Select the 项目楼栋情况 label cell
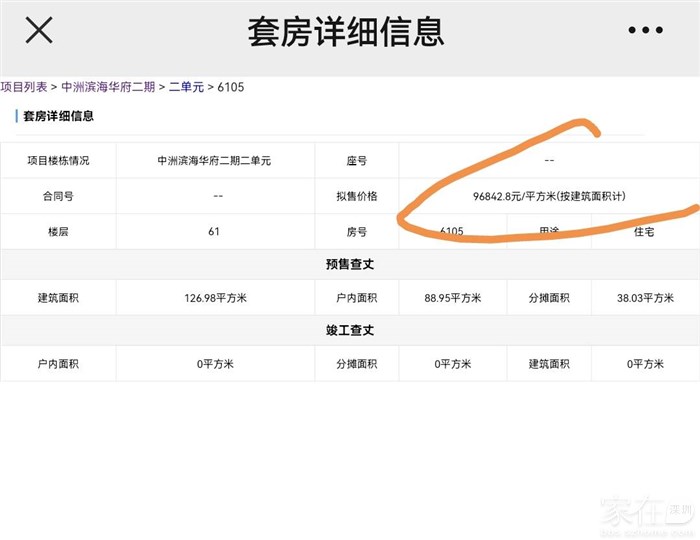This screenshot has width=700, height=540. point(58,160)
